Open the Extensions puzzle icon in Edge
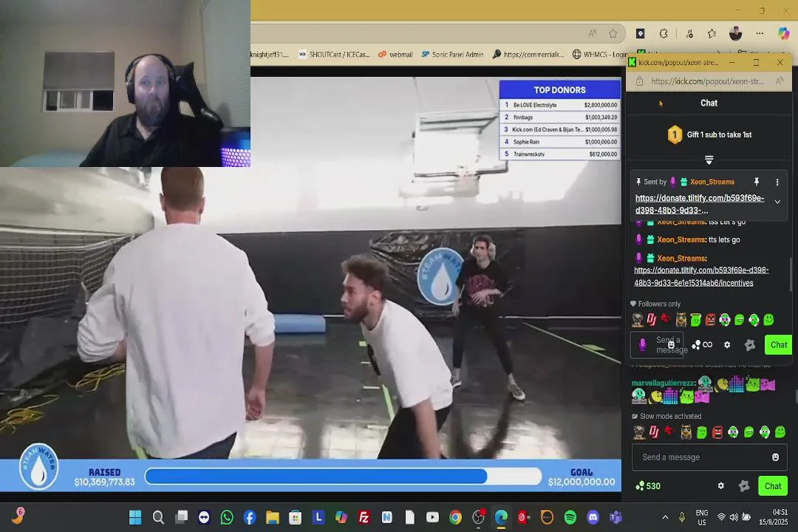Image resolution: width=798 pixels, height=532 pixels. tap(664, 33)
